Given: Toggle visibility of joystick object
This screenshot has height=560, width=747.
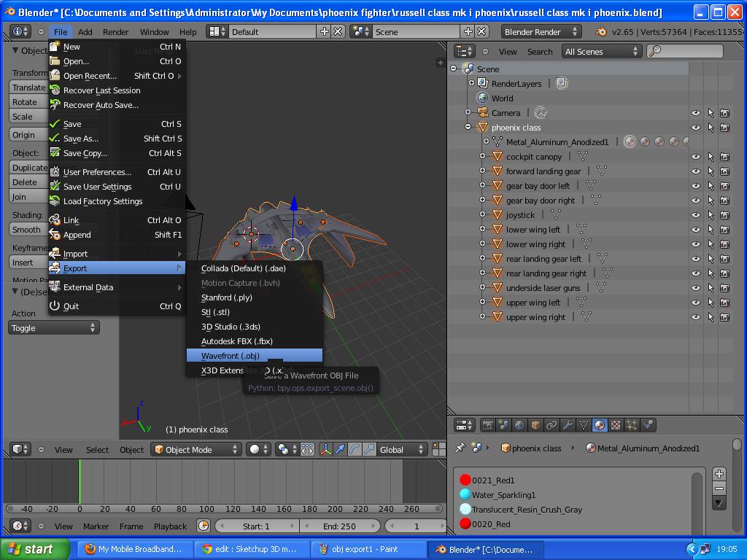Looking at the screenshot, I should 695,215.
